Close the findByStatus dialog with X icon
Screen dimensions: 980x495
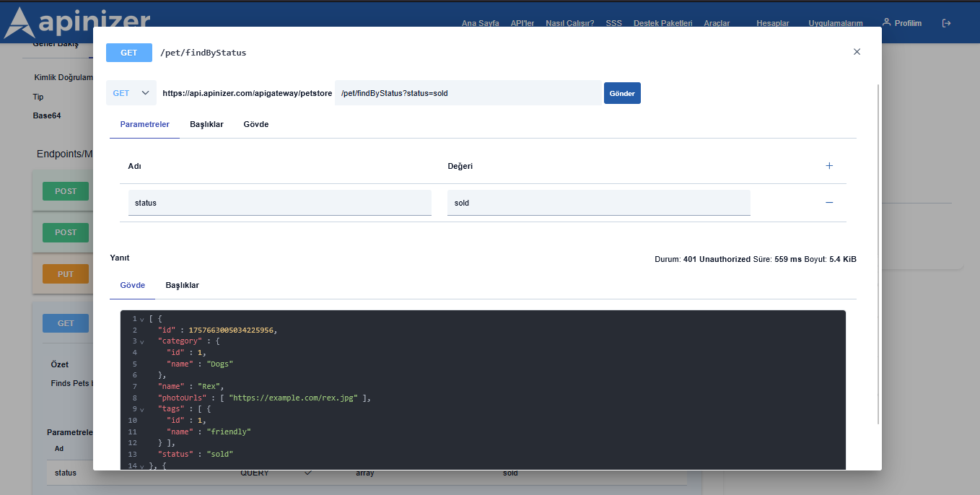click(857, 52)
